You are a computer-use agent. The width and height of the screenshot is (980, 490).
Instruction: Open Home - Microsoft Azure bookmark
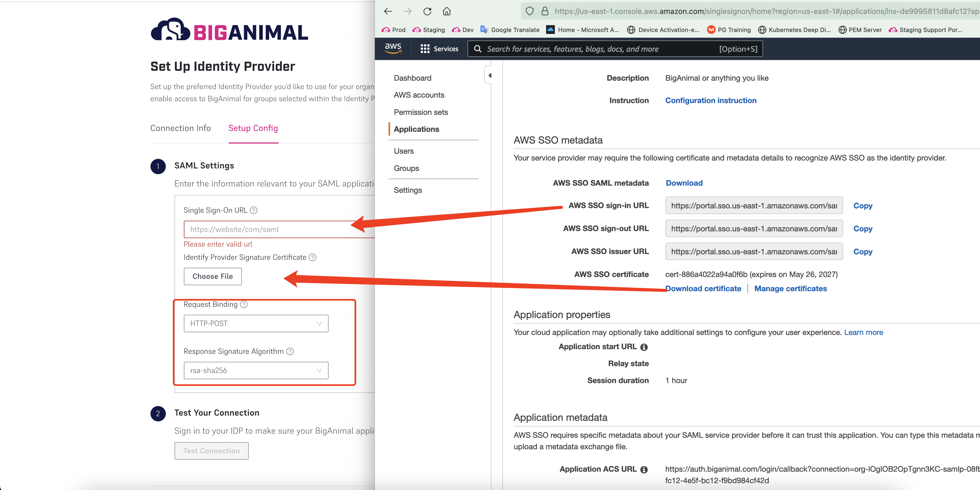click(x=582, y=30)
